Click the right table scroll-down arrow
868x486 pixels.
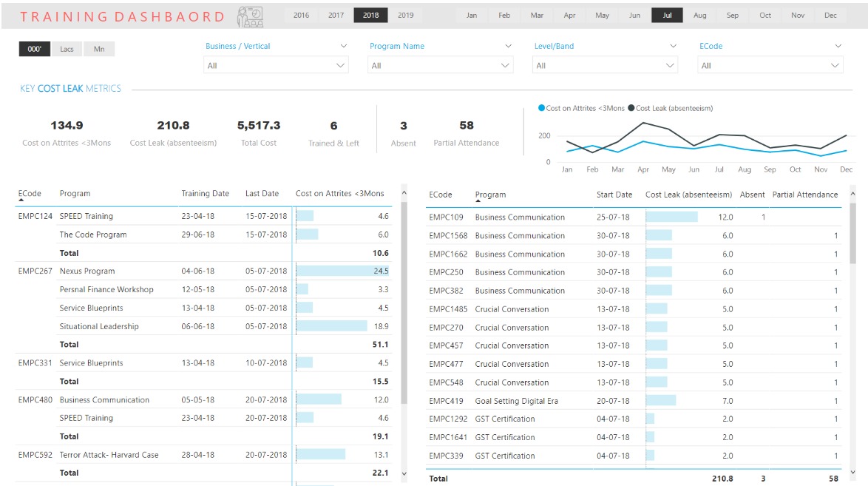pos(853,472)
